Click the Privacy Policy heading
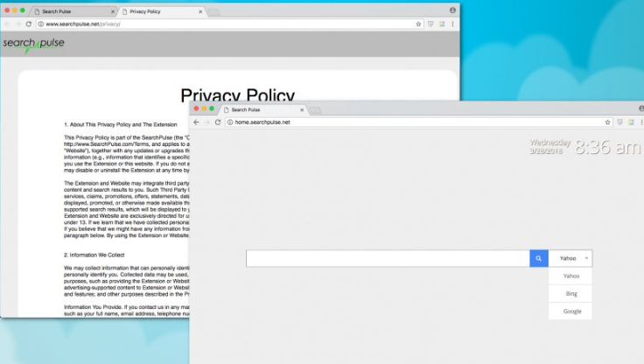The width and height of the screenshot is (644, 364). pyautogui.click(x=237, y=94)
